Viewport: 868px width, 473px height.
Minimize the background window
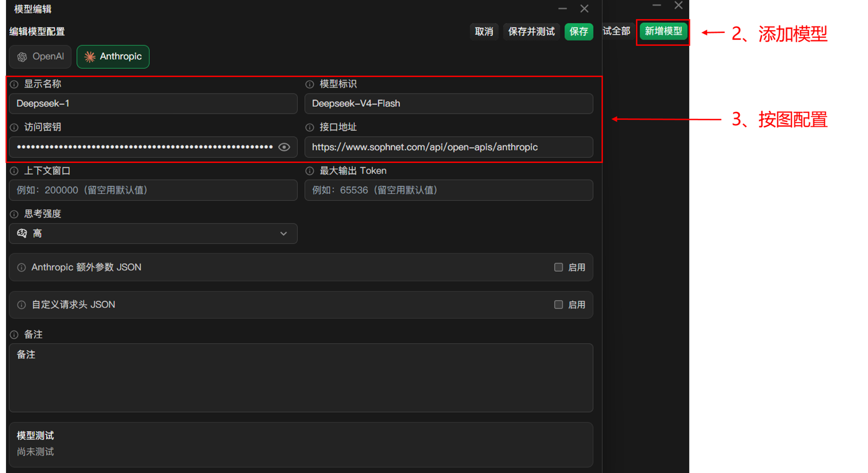657,6
